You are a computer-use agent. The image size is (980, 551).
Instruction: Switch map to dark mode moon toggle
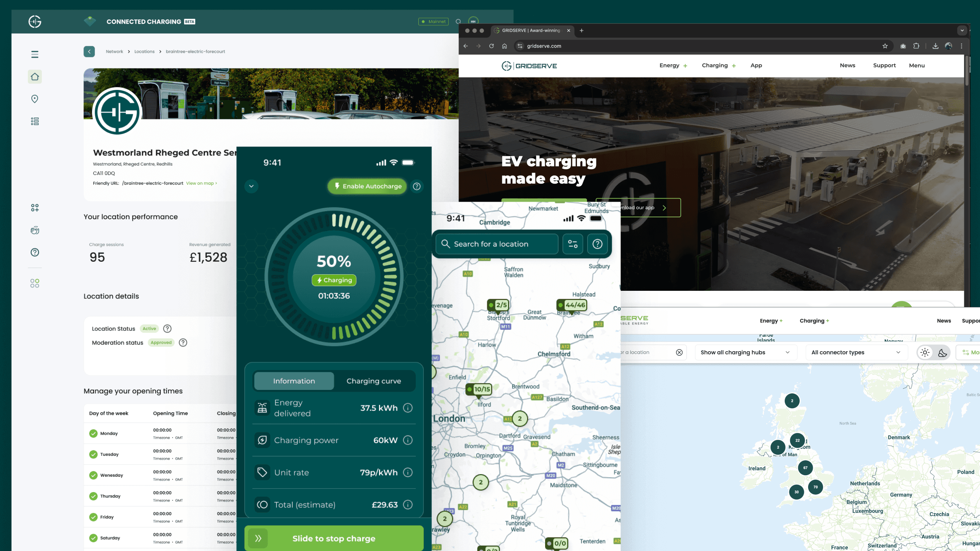[942, 352]
